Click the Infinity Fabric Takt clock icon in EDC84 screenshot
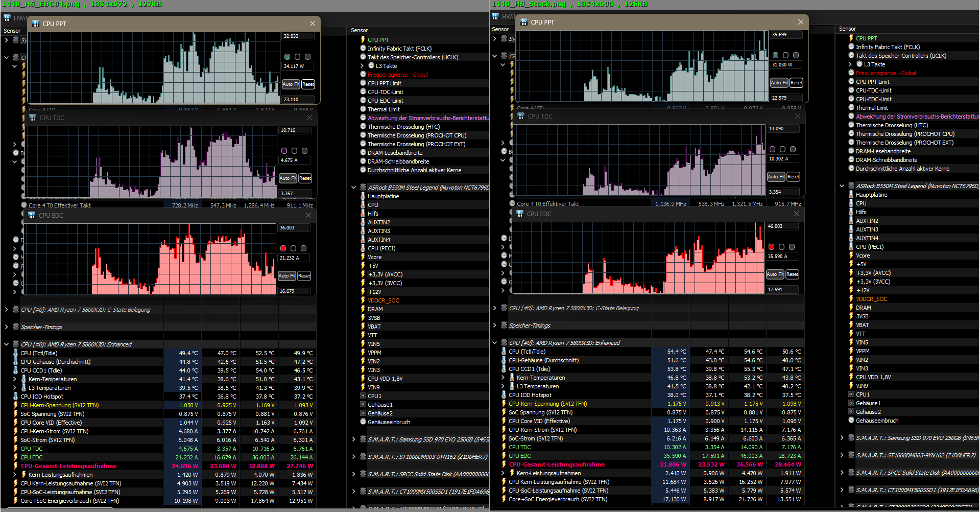Screen dimensions: 980x512 click(x=363, y=49)
